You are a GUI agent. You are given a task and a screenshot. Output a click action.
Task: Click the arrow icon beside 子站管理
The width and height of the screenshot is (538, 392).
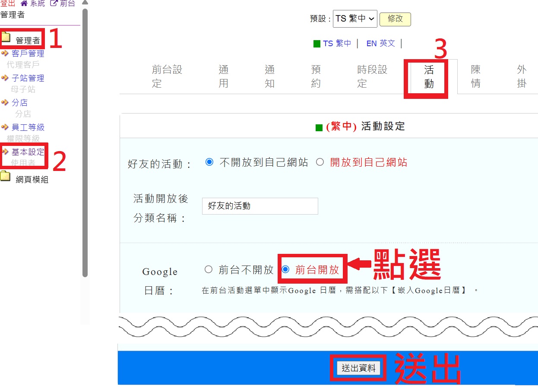[x=5, y=78]
